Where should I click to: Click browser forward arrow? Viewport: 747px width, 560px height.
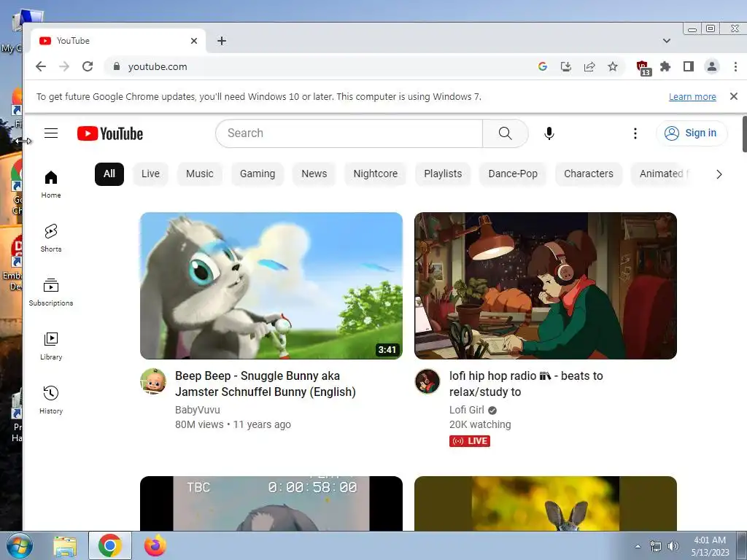coord(64,66)
